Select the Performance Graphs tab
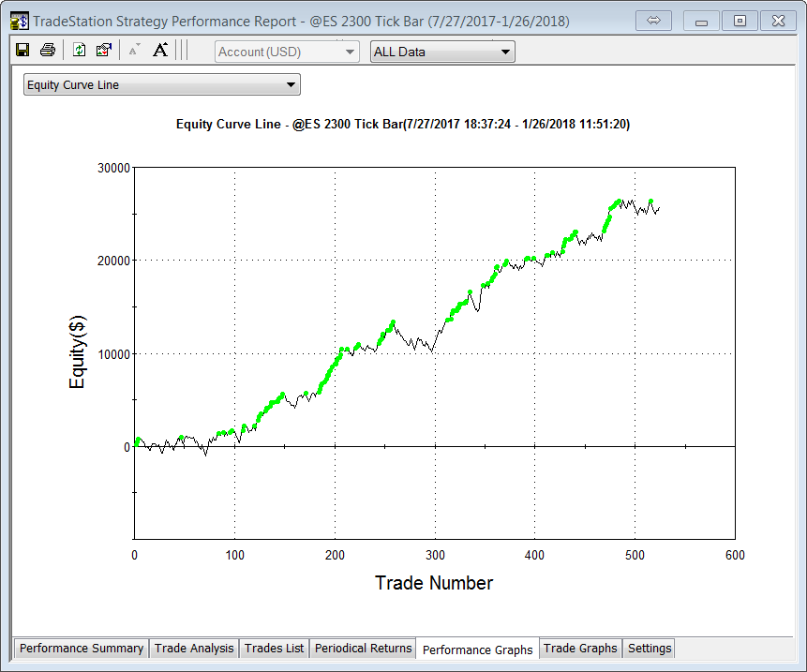807x672 pixels. [477, 650]
